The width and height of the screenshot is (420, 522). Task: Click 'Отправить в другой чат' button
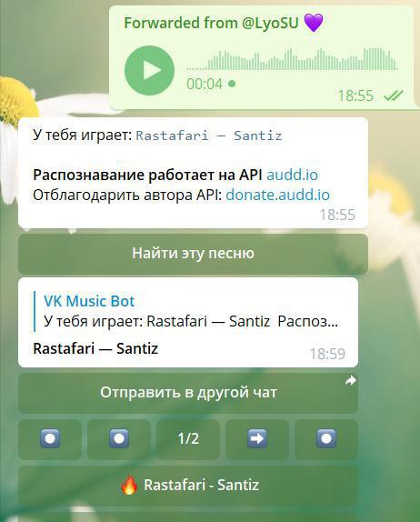point(188,393)
